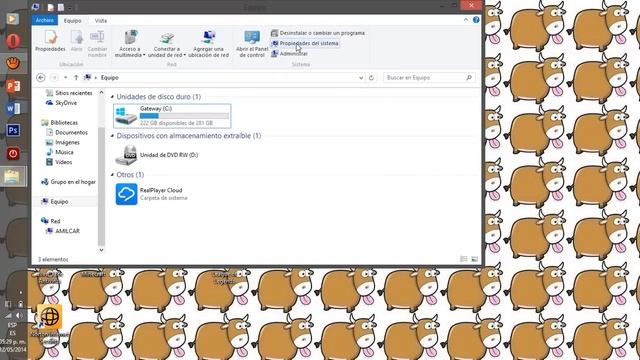Select SkyDrive in navigation pane
640x360 pixels.
[61, 103]
